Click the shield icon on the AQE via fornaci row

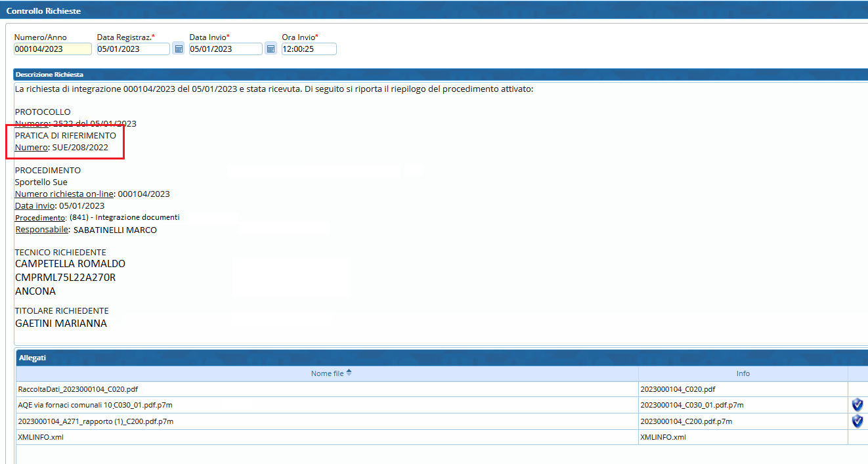coord(857,405)
